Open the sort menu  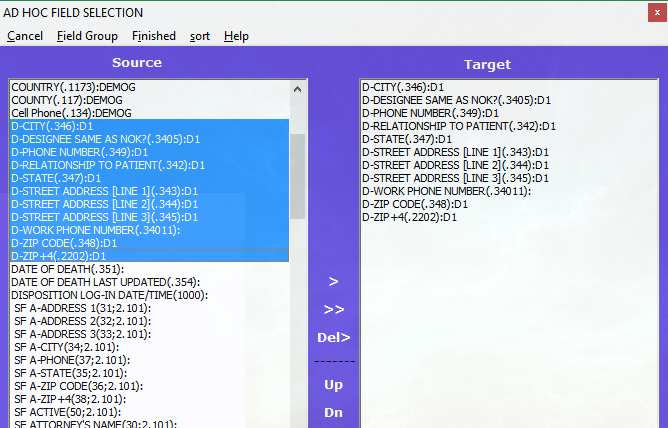200,36
